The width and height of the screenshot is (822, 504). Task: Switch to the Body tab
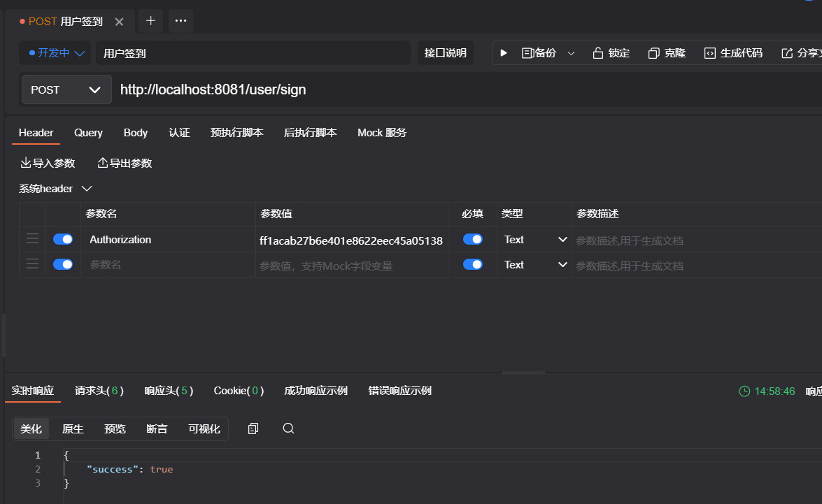pyautogui.click(x=136, y=133)
